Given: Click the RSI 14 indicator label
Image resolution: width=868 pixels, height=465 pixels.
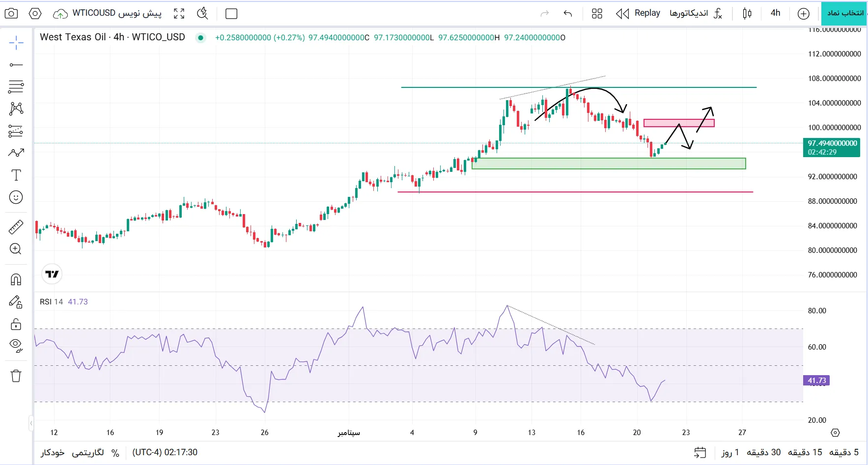Looking at the screenshot, I should coord(52,301).
